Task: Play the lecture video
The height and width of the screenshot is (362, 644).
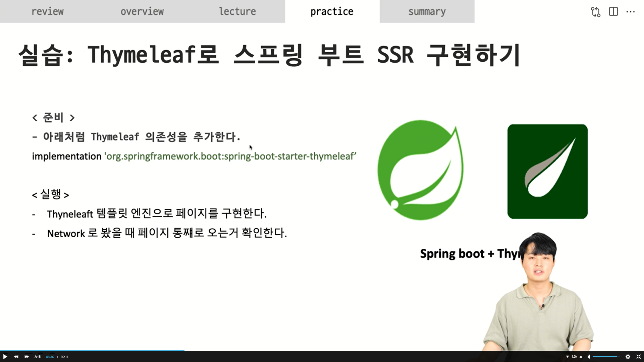Action: [x=5, y=357]
